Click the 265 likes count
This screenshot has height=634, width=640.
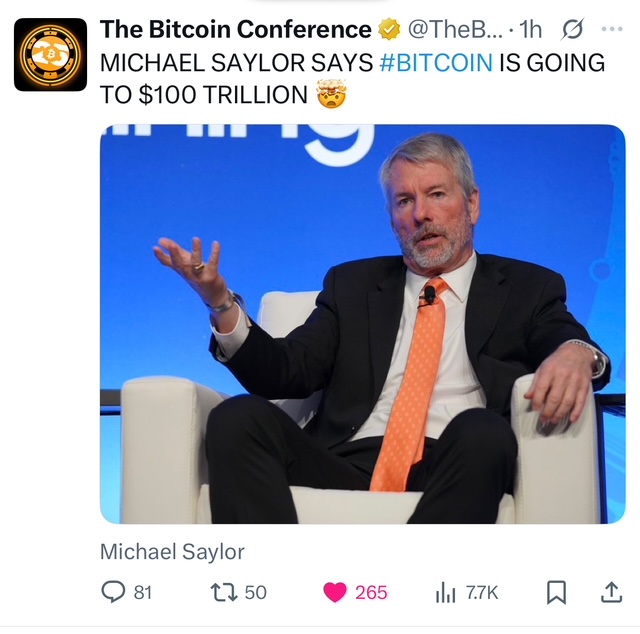pyautogui.click(x=371, y=593)
